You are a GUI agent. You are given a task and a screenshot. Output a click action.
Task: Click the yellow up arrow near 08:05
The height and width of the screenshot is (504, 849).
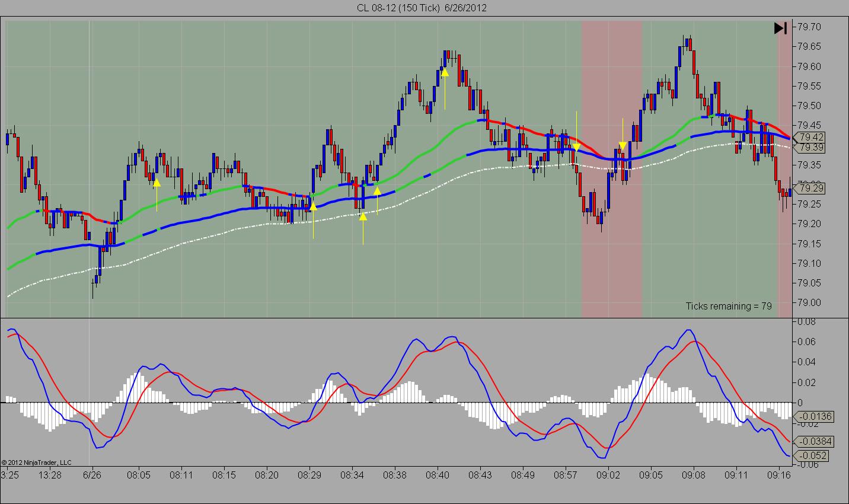[157, 184]
